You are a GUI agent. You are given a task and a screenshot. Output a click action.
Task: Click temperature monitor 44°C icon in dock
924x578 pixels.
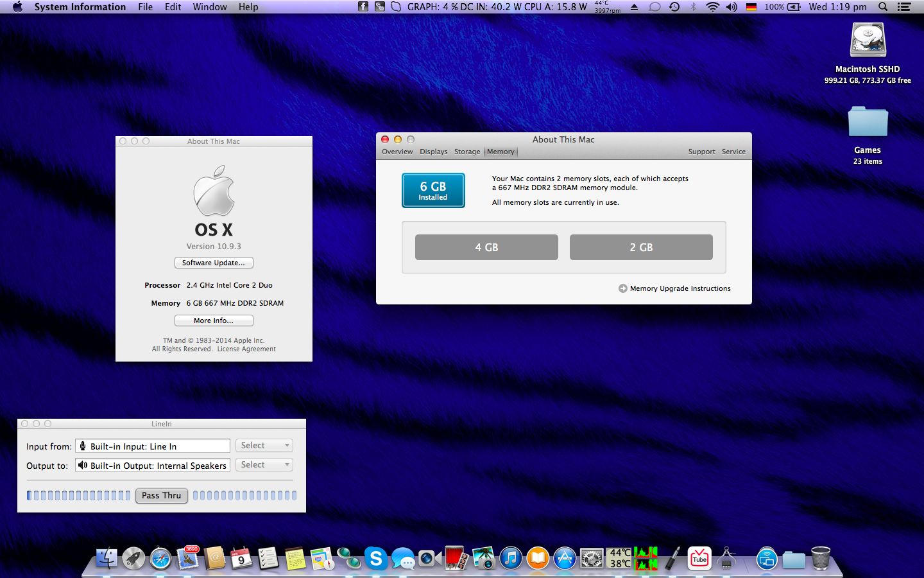click(620, 558)
